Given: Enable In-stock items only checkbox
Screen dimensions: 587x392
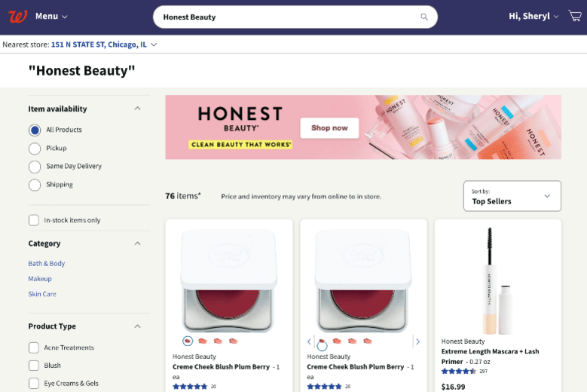Looking at the screenshot, I should tap(34, 220).
